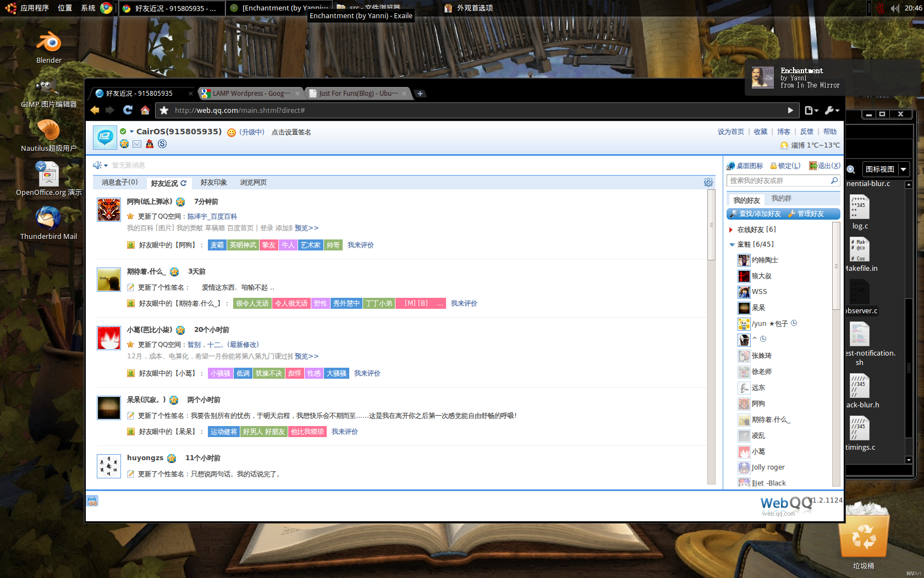This screenshot has width=924, height=578.
Task: Click 退出(X) to log out
Action: click(x=824, y=166)
